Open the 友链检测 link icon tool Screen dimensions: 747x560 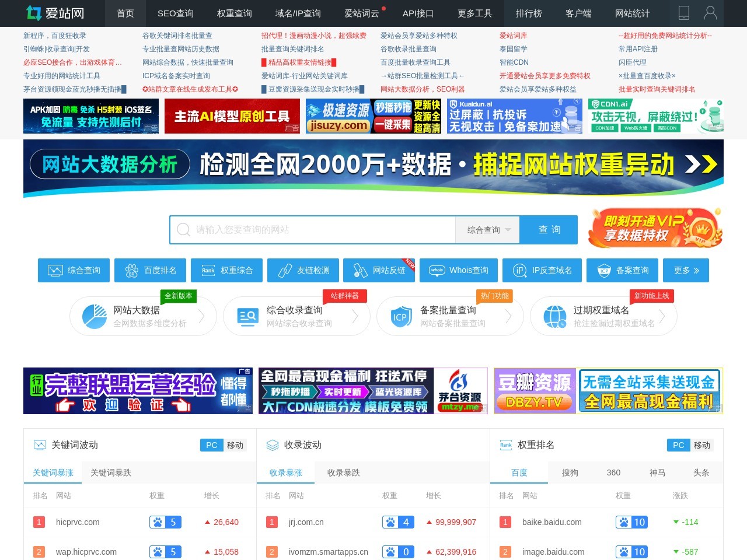coord(303,270)
